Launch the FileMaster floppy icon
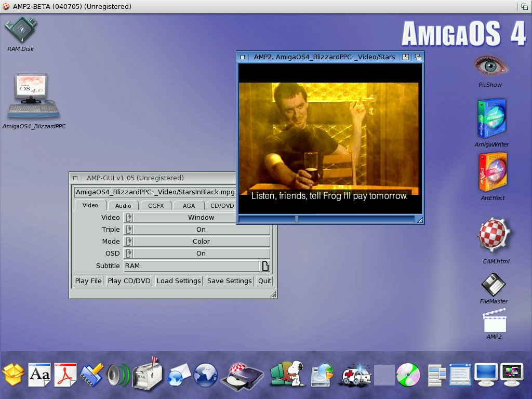This screenshot has height=399, width=532. [x=494, y=285]
